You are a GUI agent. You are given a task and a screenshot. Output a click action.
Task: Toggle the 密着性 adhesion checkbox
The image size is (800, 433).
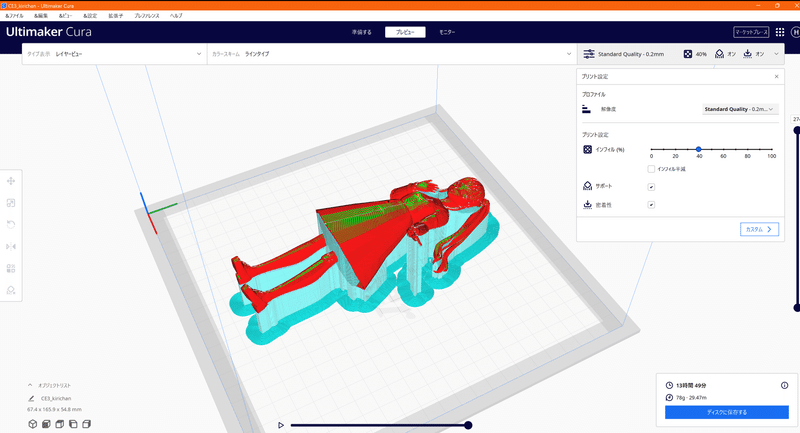point(651,205)
